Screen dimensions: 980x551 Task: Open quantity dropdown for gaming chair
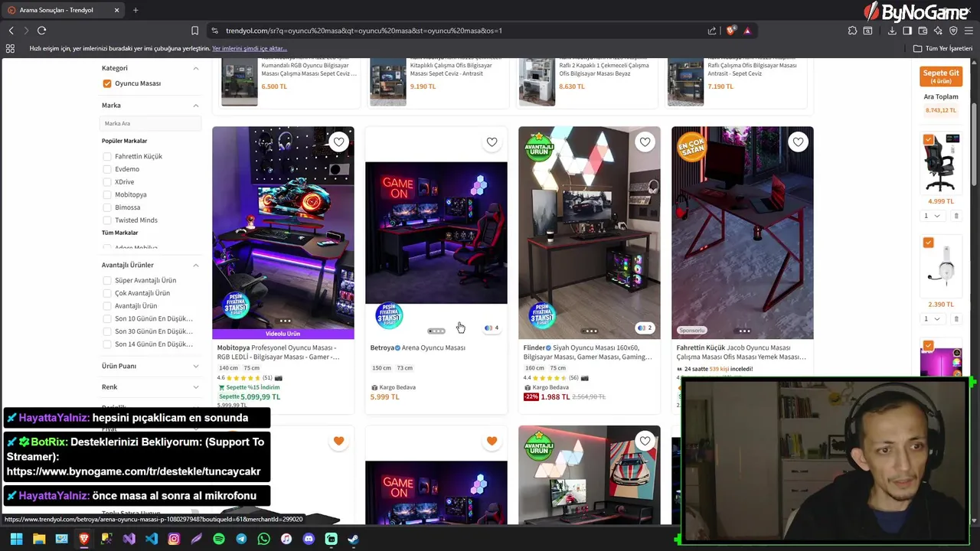click(932, 216)
